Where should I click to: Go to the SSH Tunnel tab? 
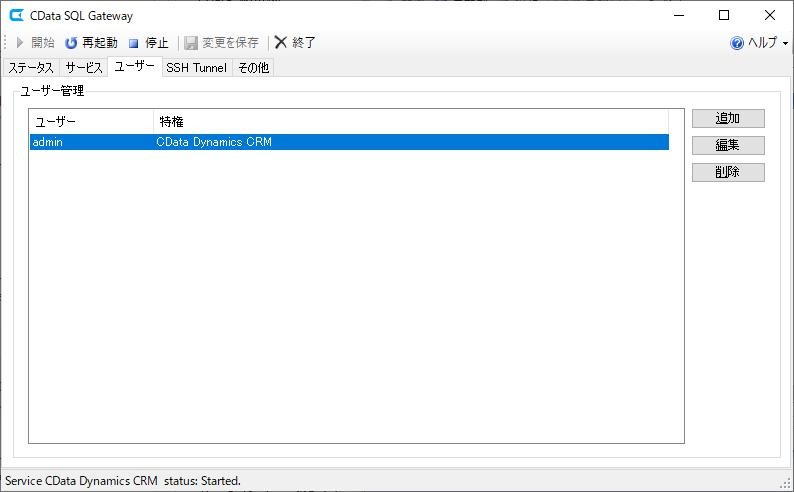(196, 67)
